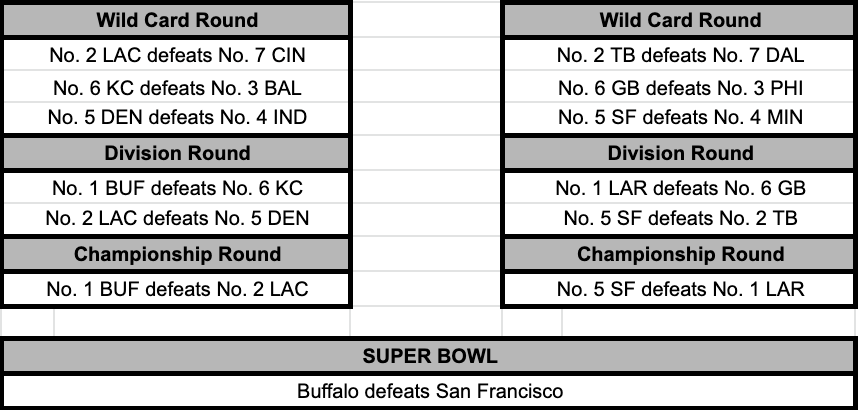The width and height of the screenshot is (858, 410).
Task: Click the KC defeats BAL result cell
Action: coord(177,88)
